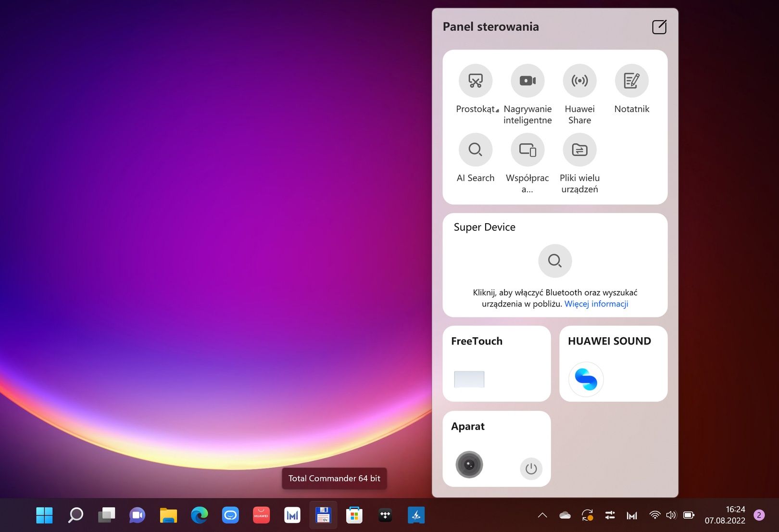Open the Współpraca multi-screen icon

pyautogui.click(x=528, y=150)
